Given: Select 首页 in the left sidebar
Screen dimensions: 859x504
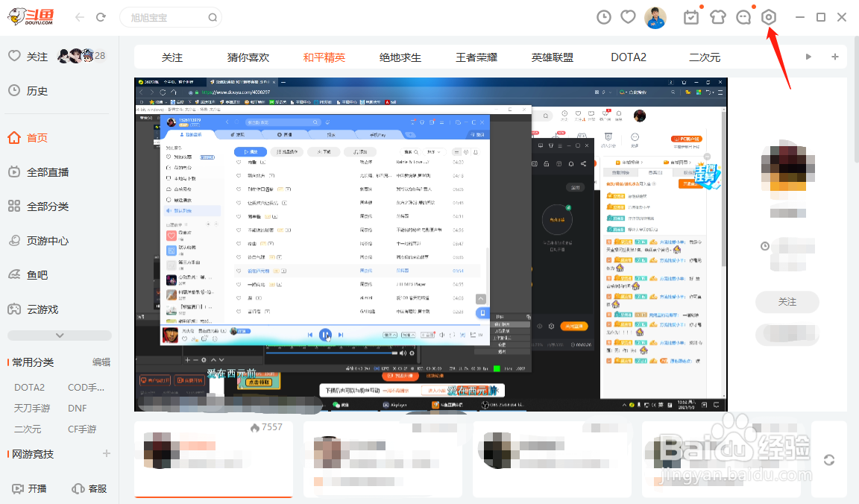Looking at the screenshot, I should [28, 137].
